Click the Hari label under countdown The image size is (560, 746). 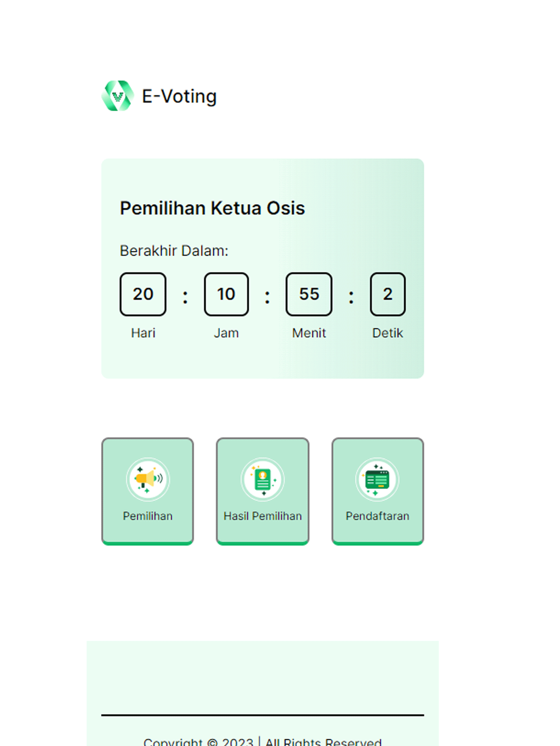(143, 333)
